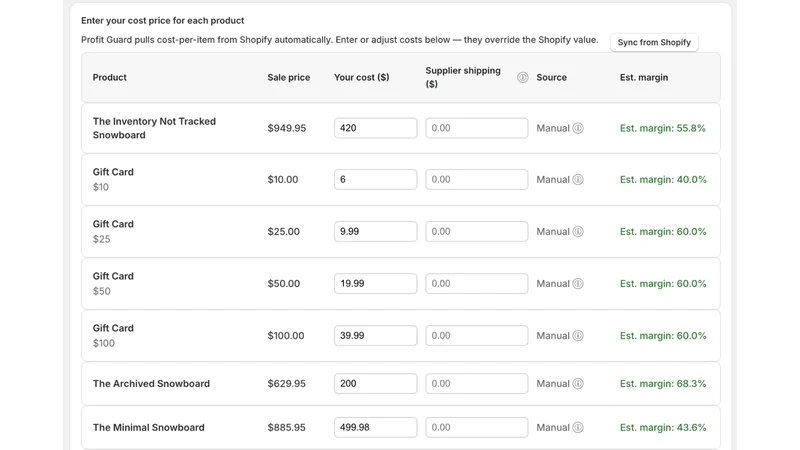Click the $885.95 sale price
This screenshot has height=450, width=800.
tap(287, 428)
